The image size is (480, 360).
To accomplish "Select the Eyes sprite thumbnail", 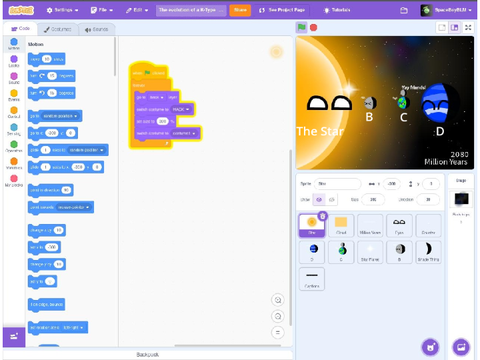I will click(x=399, y=226).
